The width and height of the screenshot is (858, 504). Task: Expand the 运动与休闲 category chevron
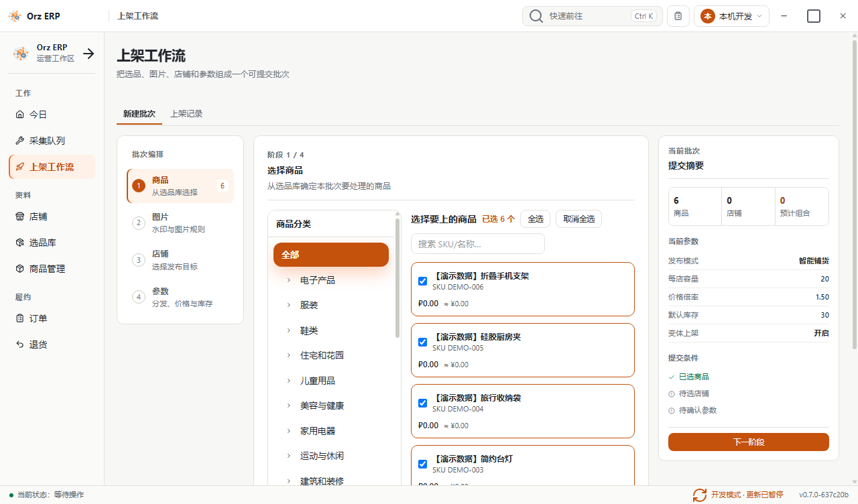click(x=289, y=456)
